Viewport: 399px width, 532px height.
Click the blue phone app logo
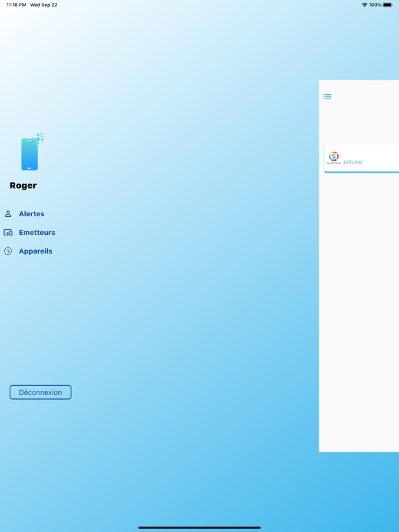(x=33, y=151)
